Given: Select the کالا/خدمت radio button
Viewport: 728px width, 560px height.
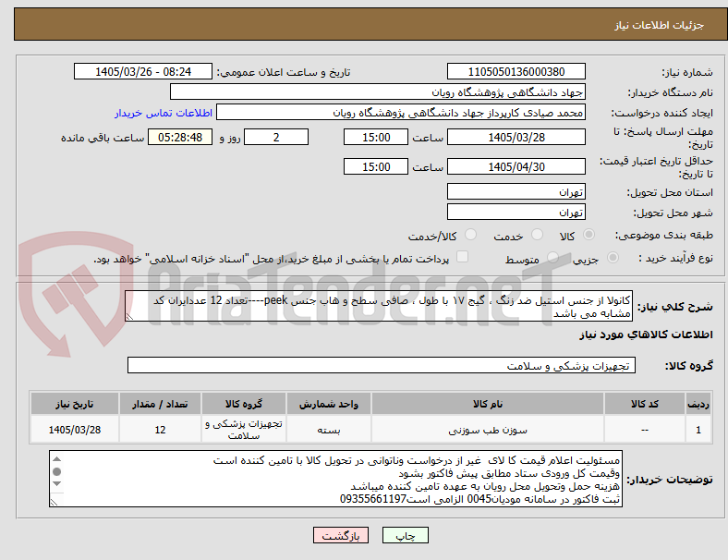Looking at the screenshot, I should pyautogui.click(x=471, y=235).
